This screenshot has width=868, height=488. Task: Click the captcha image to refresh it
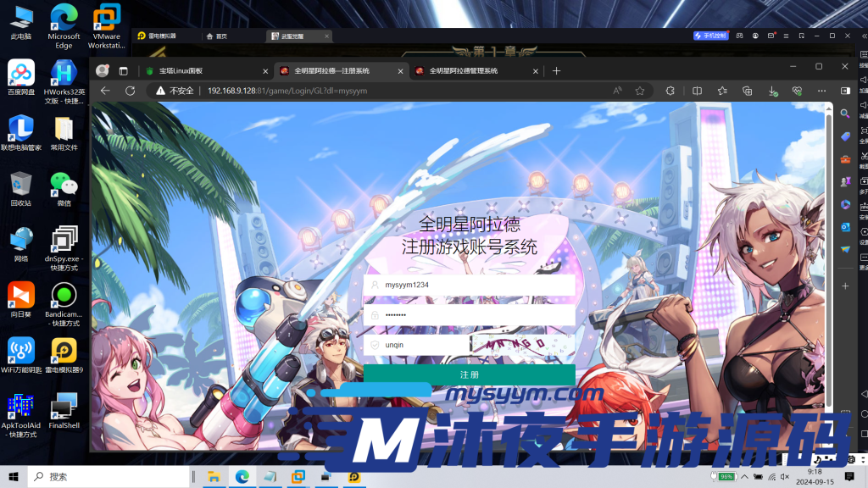pyautogui.click(x=522, y=345)
